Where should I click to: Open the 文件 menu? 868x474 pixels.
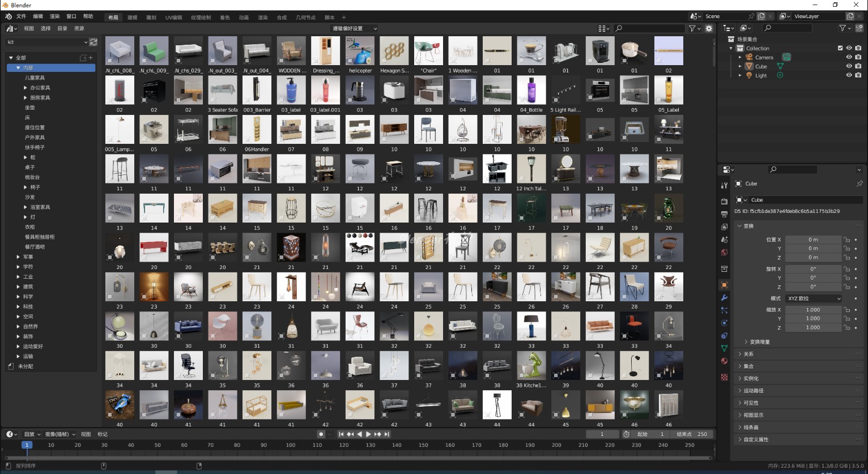[x=21, y=16]
